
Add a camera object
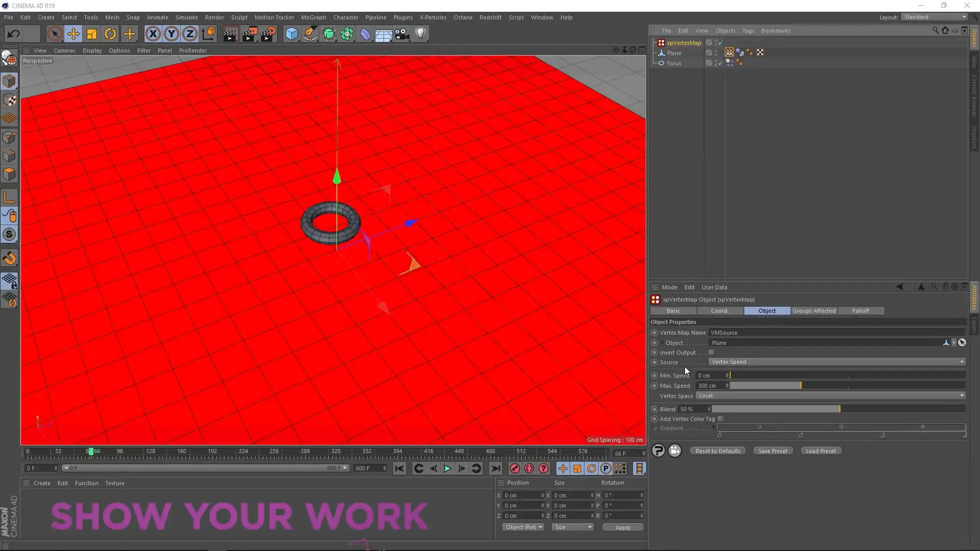(x=402, y=34)
